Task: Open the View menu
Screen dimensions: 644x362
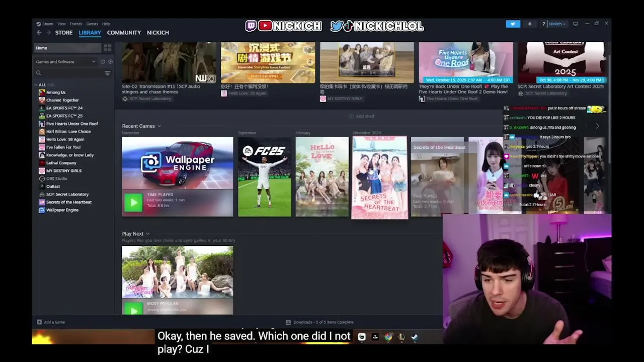Action: [61, 24]
